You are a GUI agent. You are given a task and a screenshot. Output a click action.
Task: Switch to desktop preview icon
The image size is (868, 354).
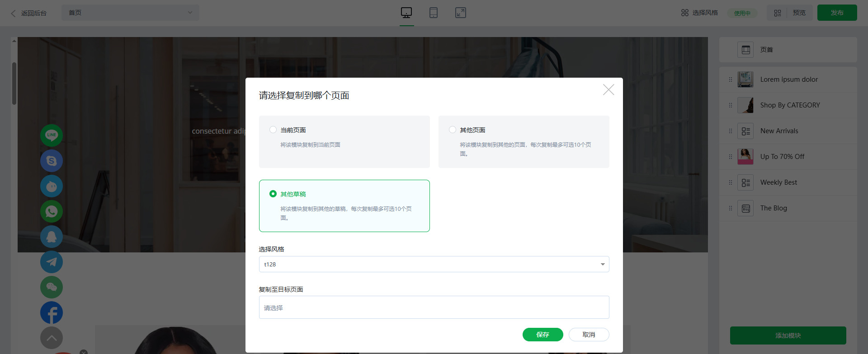[x=406, y=13]
